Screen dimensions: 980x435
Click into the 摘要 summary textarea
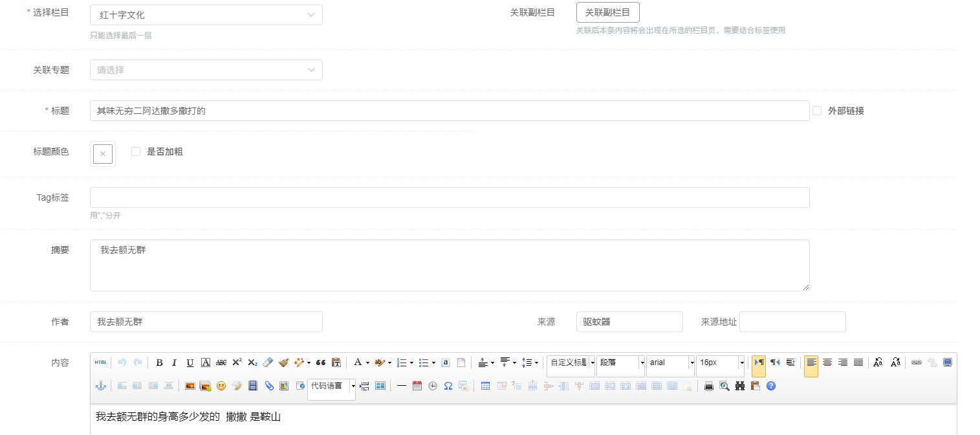[450, 265]
